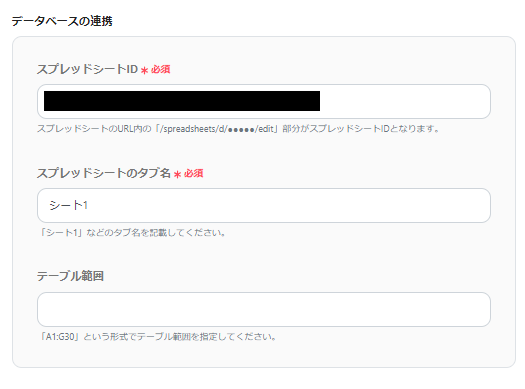Click the スプレッドシートのタブ名 label

[x=104, y=173]
